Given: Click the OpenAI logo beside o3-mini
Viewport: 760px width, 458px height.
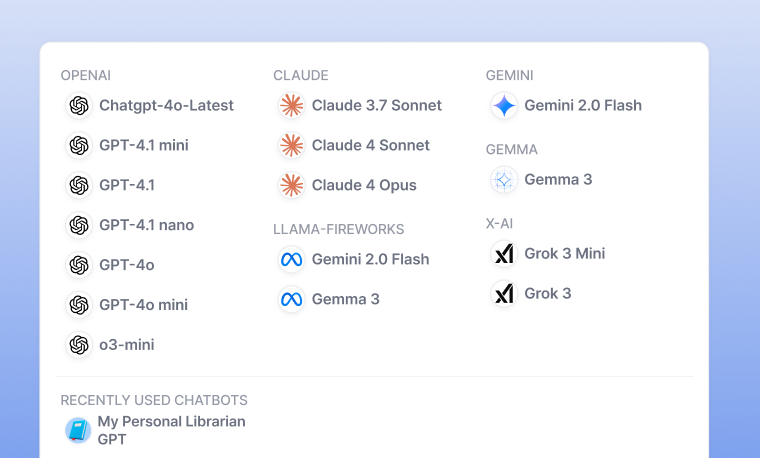Looking at the screenshot, I should click(79, 345).
